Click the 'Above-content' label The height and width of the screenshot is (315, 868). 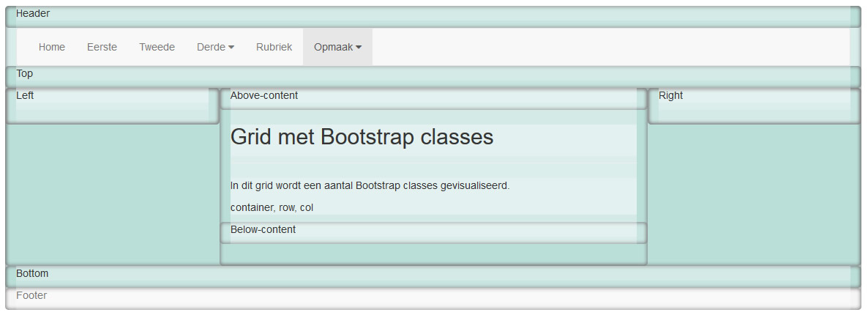[264, 95]
